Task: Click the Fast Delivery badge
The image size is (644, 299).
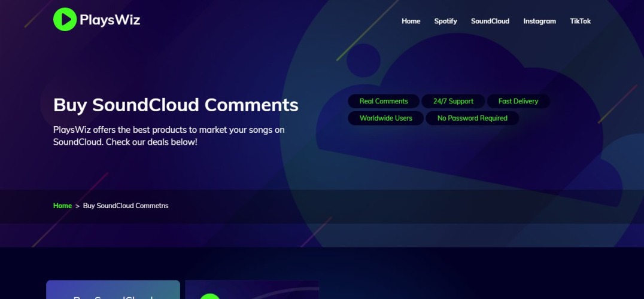Action: pos(518,101)
